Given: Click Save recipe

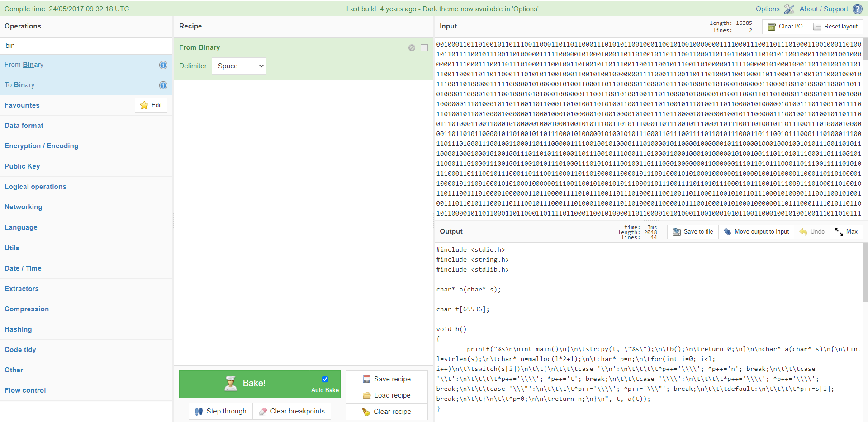Looking at the screenshot, I should (x=387, y=379).
